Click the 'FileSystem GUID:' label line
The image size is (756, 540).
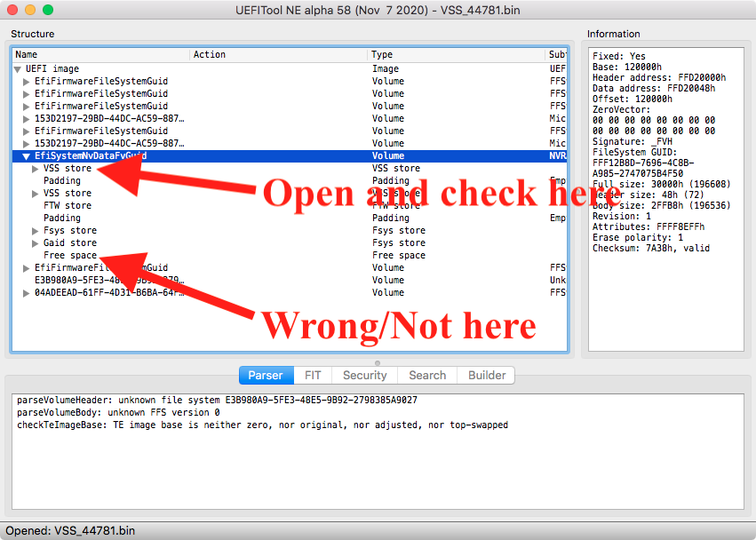click(634, 152)
